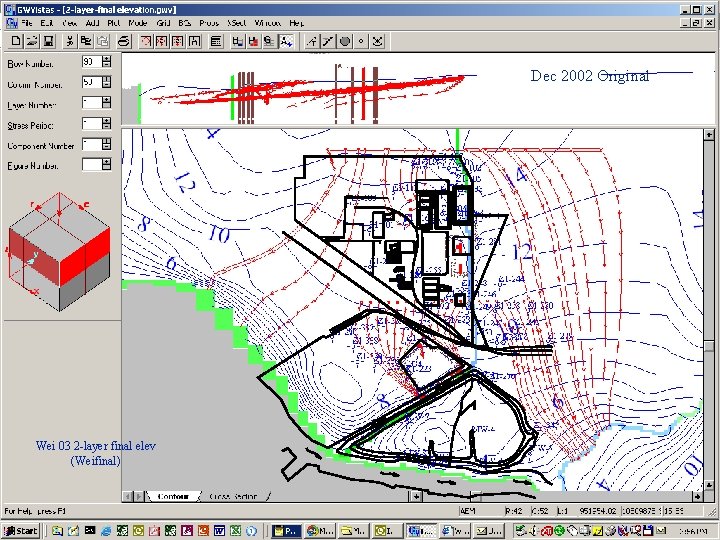The image size is (720, 540).
Task: Launch Excel from quick launch bar
Action: pyautogui.click(x=236, y=531)
